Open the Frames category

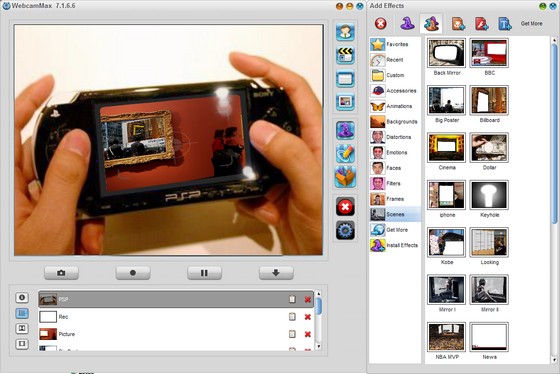point(395,199)
